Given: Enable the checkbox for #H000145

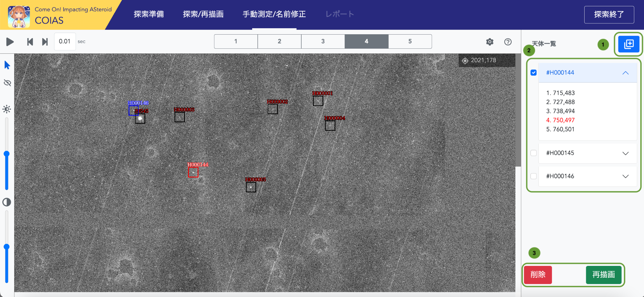Looking at the screenshot, I should pos(533,153).
